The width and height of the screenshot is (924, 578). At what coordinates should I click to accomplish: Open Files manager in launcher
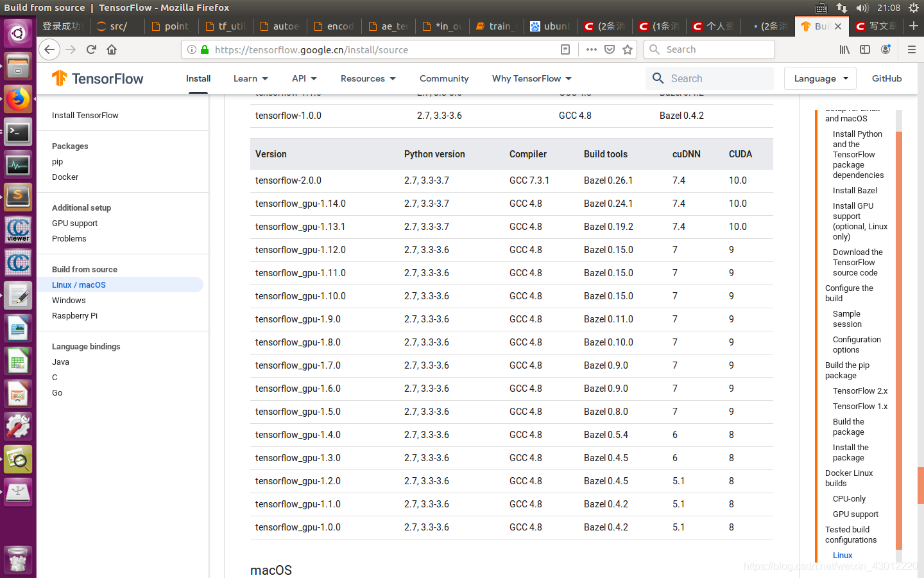tap(18, 66)
